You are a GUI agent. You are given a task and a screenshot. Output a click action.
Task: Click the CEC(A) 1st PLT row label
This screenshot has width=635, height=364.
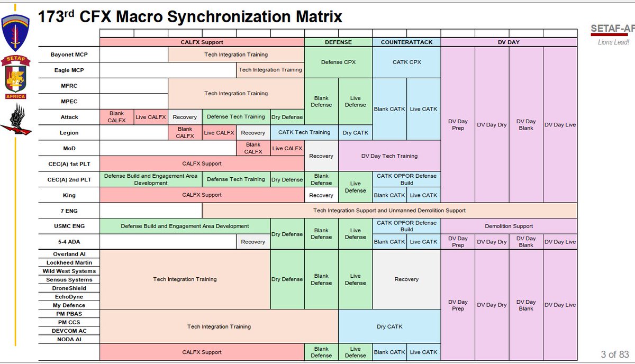69,164
